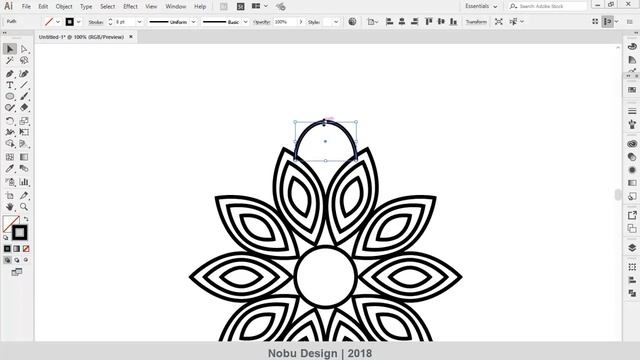
Task: Open the Help menu
Action: click(x=200, y=7)
